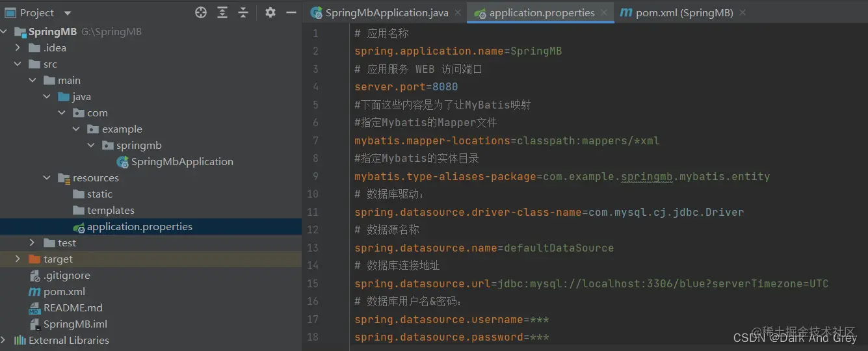Close the pom.xml (SpringMB) tab
This screenshot has height=351, width=868.
743,12
